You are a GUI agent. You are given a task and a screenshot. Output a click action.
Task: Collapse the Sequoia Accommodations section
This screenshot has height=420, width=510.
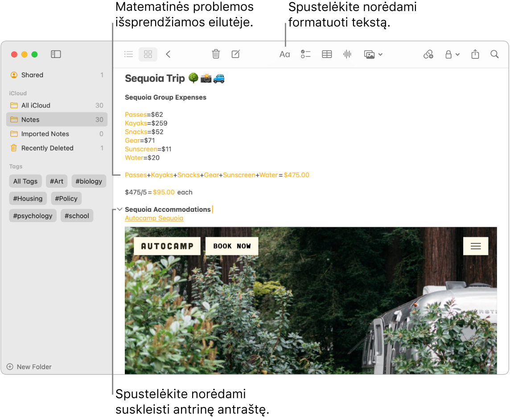pos(119,209)
